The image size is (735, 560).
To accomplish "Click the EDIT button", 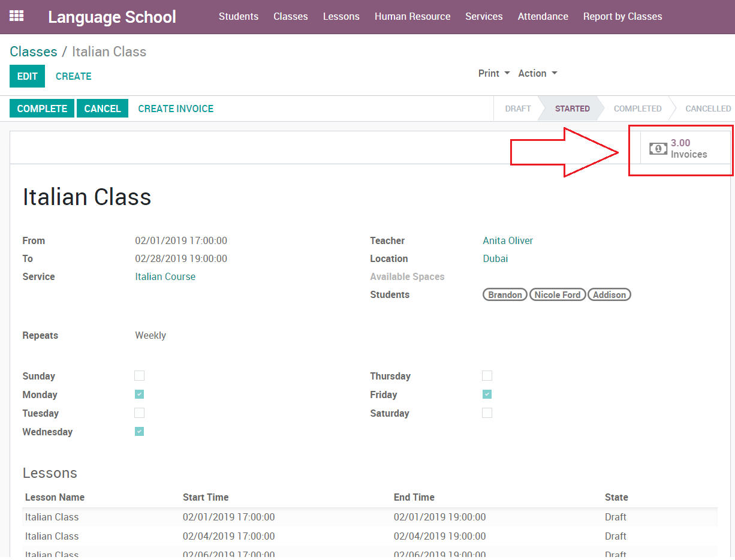I will (27, 76).
